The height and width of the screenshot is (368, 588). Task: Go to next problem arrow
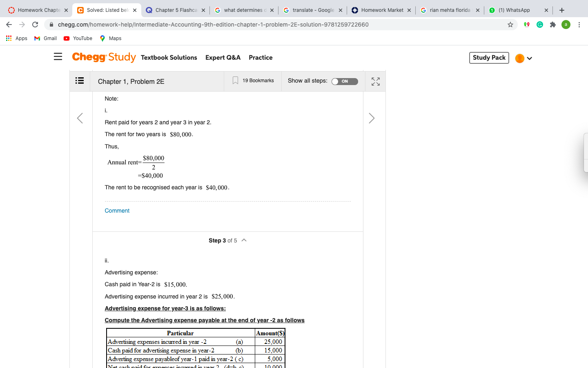[371, 118]
